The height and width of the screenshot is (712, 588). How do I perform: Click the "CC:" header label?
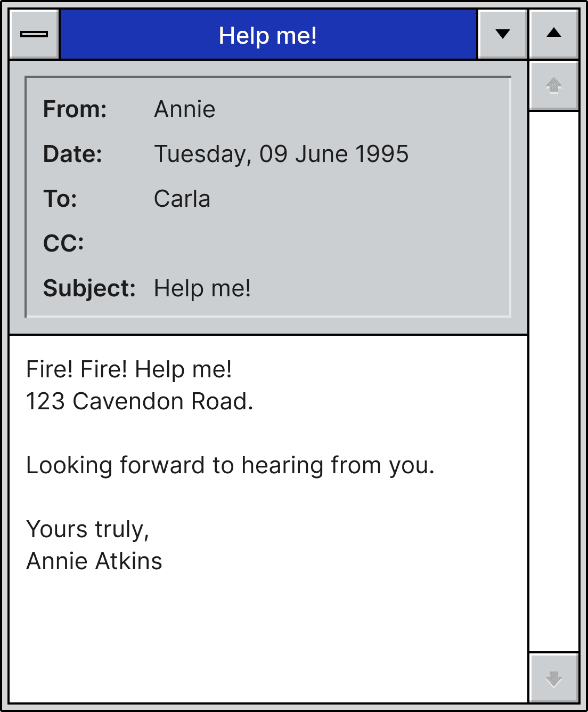coord(63,244)
